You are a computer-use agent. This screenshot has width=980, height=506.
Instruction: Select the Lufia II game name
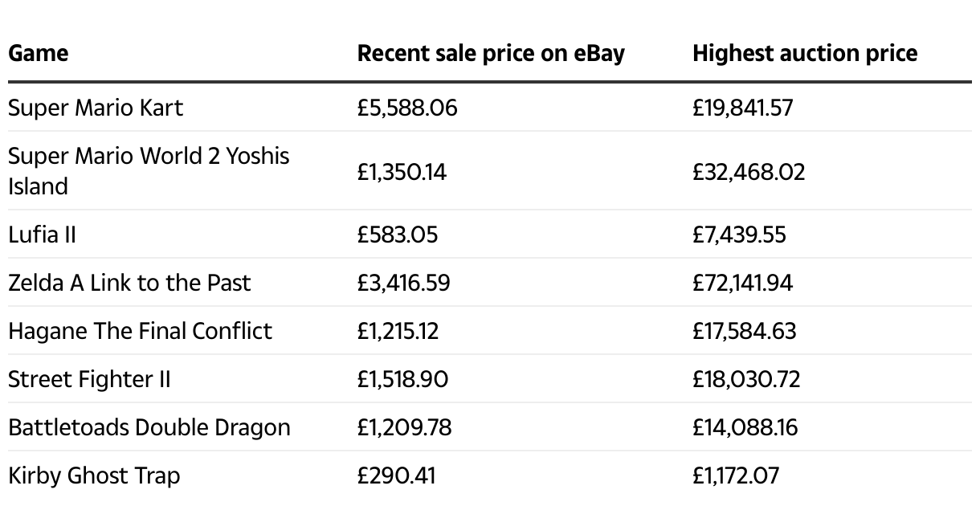click(42, 235)
